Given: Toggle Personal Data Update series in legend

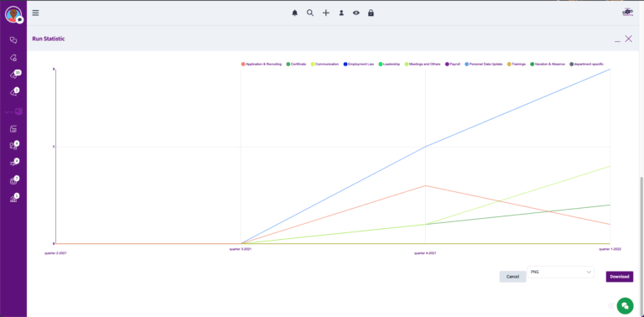Looking at the screenshot, I should point(483,64).
